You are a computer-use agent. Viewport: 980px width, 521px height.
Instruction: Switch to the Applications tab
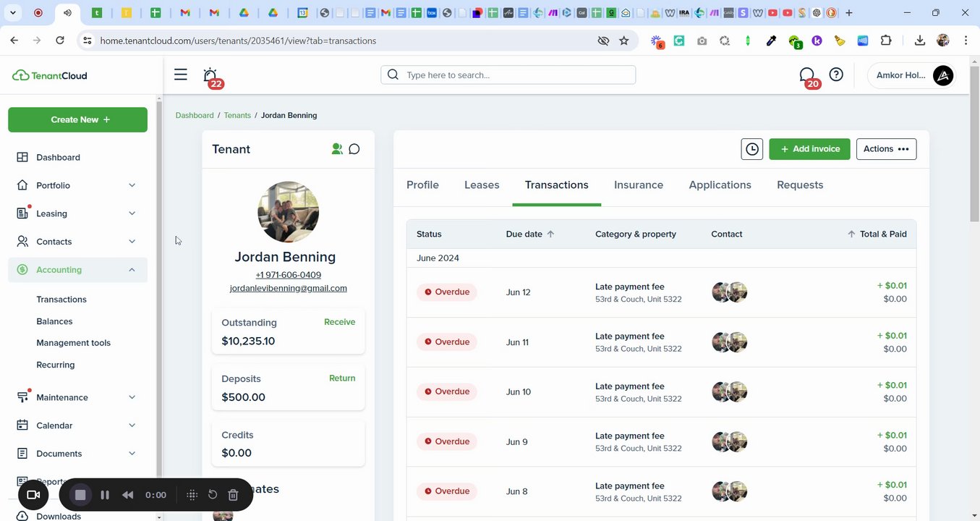[720, 185]
